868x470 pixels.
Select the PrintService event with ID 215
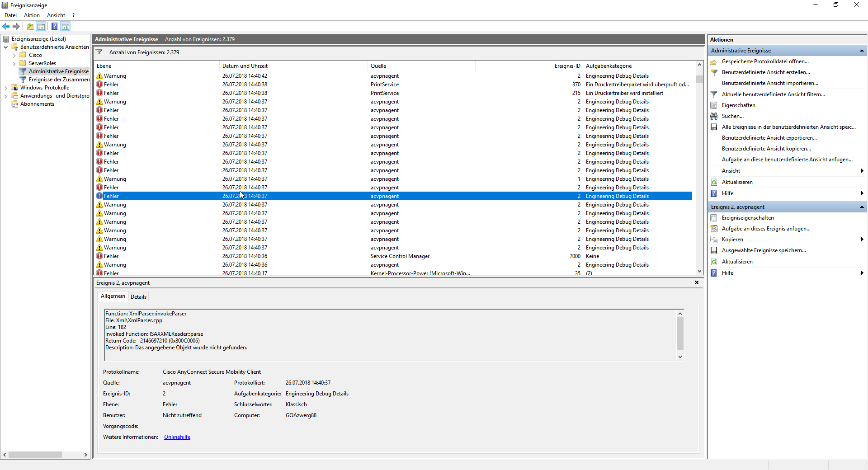pos(393,93)
